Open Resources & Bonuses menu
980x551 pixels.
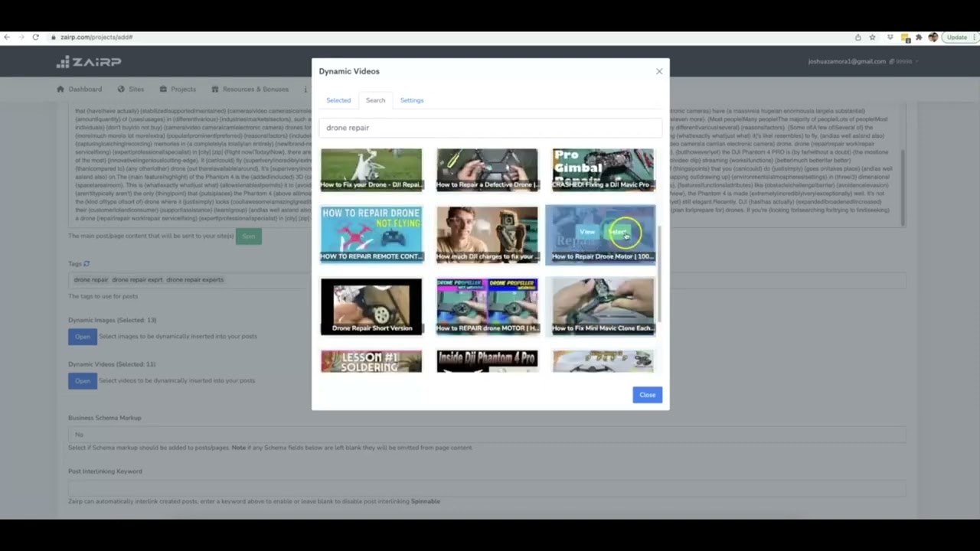[x=256, y=90]
